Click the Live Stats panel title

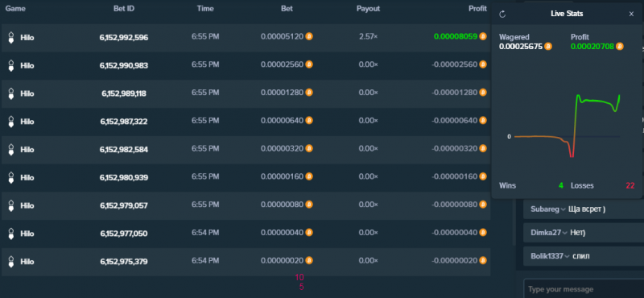(x=567, y=14)
